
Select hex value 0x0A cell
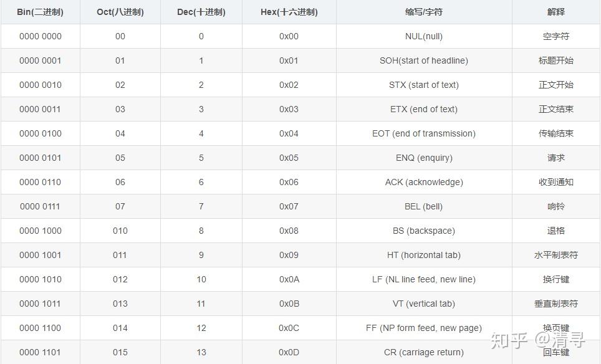289,279
